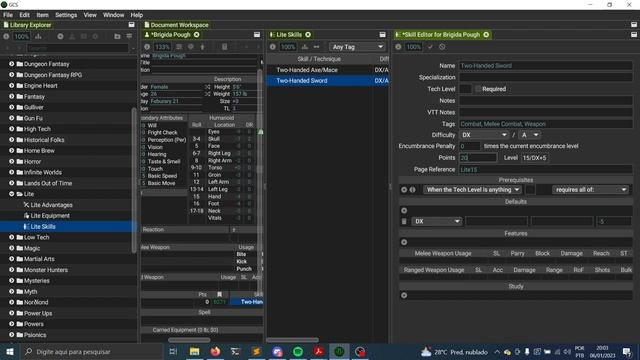The image size is (640, 360).
Task: Click the hierarchy icon in Lite Skills toolbar
Action: pyautogui.click(x=305, y=47)
